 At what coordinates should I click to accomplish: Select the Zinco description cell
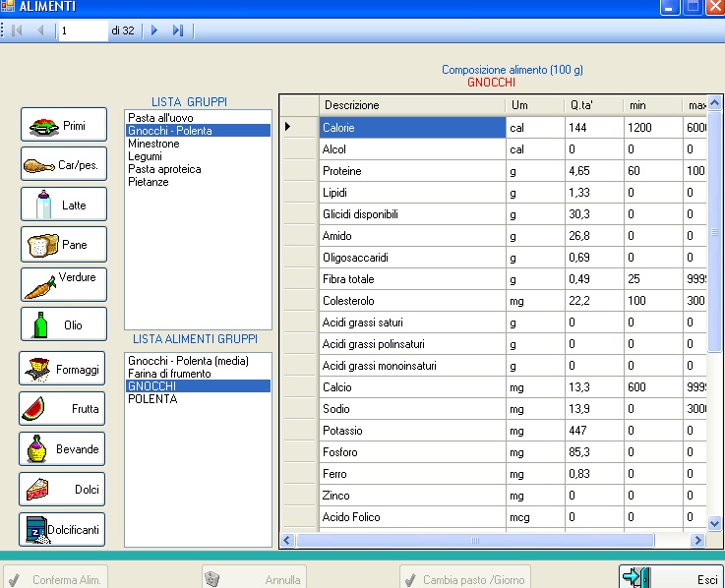[412, 496]
